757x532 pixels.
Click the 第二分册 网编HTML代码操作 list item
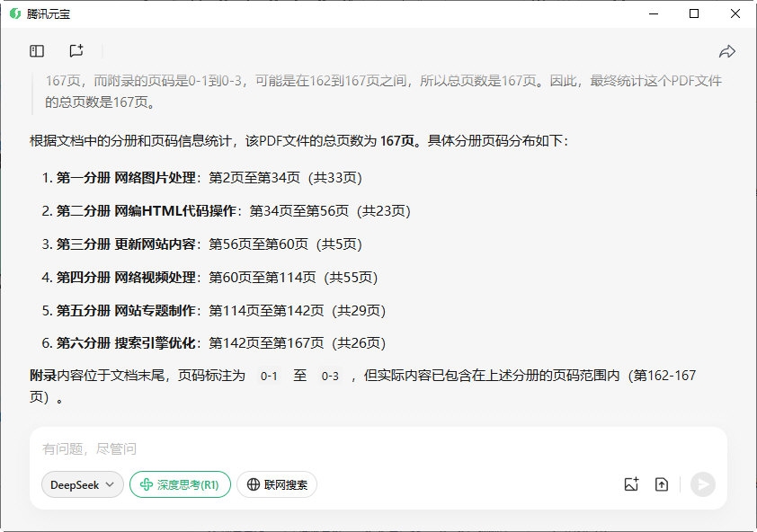(x=226, y=211)
